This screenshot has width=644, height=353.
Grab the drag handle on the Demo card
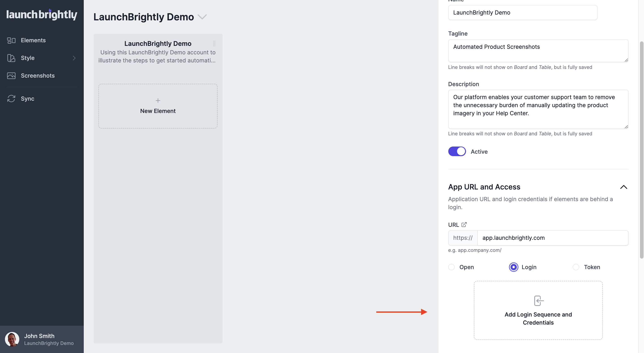point(215,43)
